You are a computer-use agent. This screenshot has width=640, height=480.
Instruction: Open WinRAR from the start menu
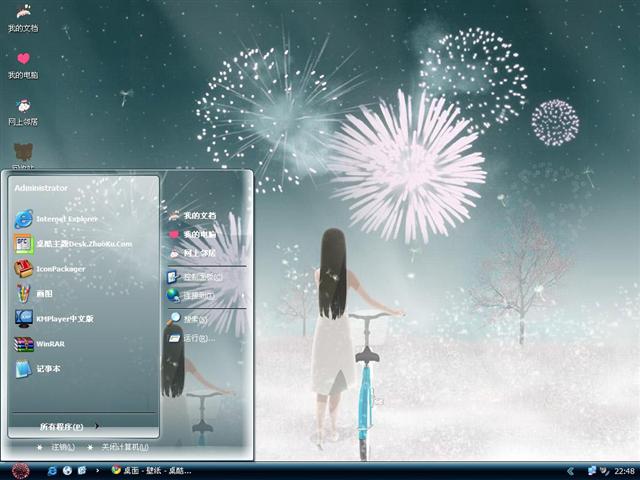coord(40,344)
